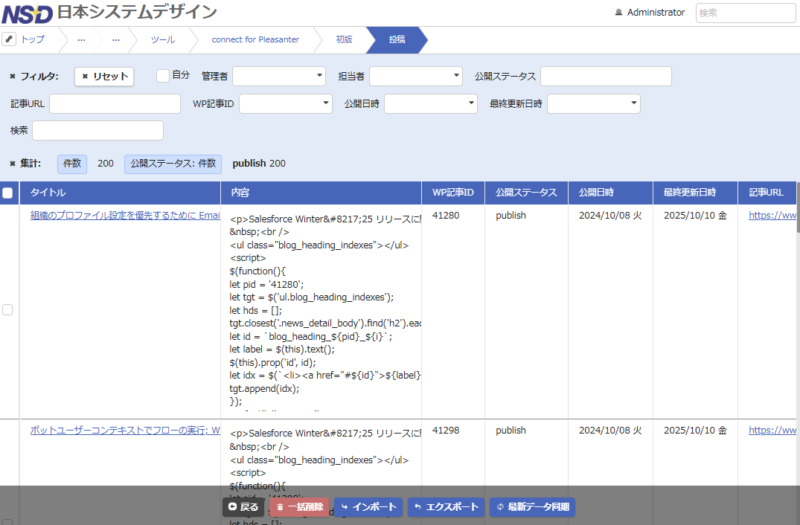Click the インポート import button

[x=368, y=507]
